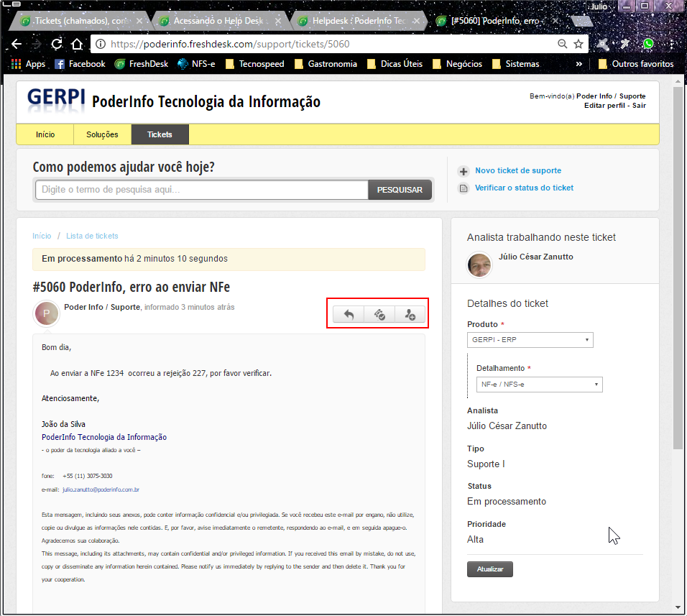Click the reply arrow icon on the ticket
This screenshot has width=687, height=616.
349,314
